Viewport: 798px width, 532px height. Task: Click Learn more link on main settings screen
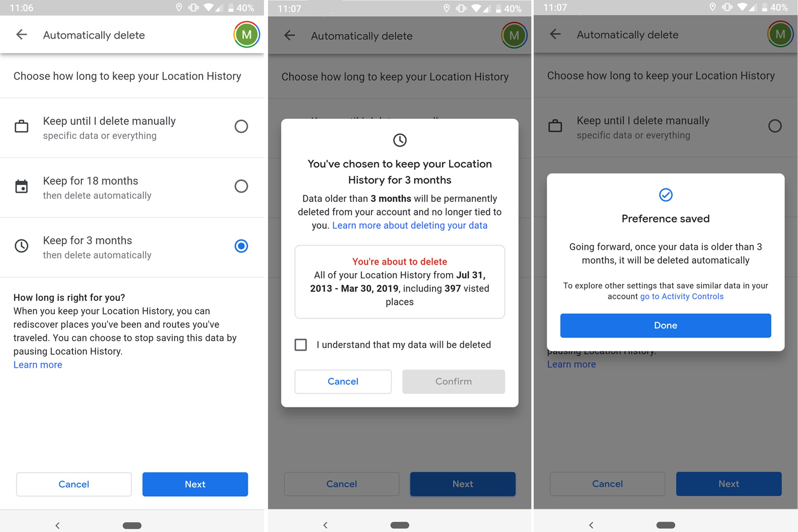tap(37, 364)
